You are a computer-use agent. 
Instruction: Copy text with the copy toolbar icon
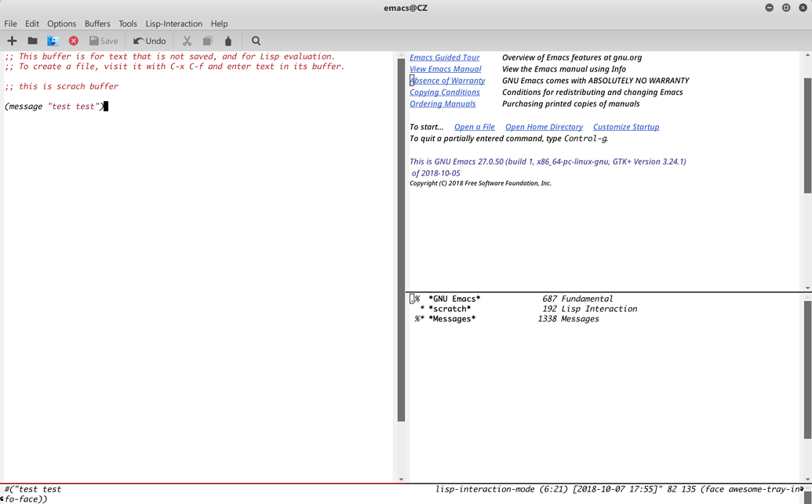(x=206, y=40)
